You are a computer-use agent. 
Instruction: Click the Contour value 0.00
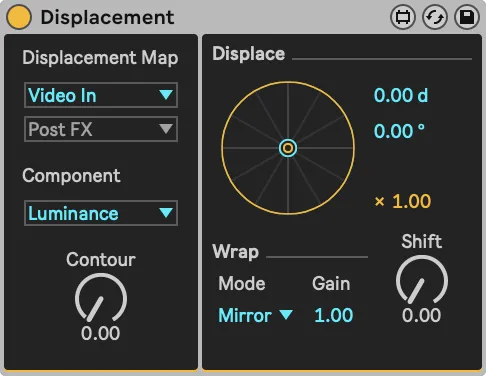(101, 333)
